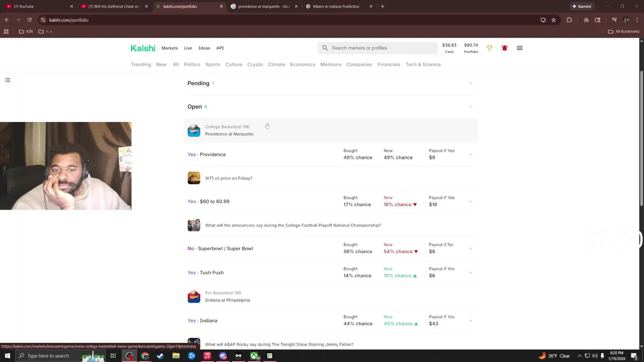644x362 pixels.
Task: Click the browser reload button
Action: [30, 20]
